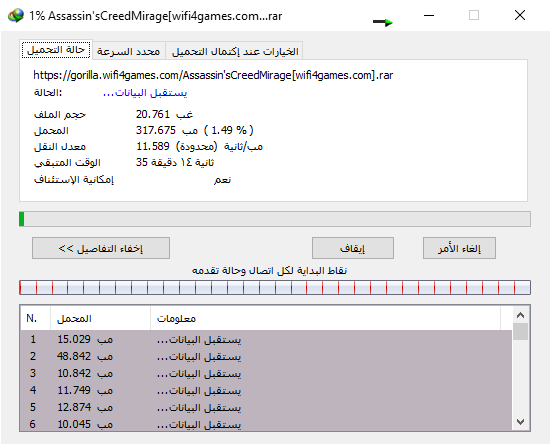Click the معلومات column header
The image size is (551, 445).
point(325,318)
